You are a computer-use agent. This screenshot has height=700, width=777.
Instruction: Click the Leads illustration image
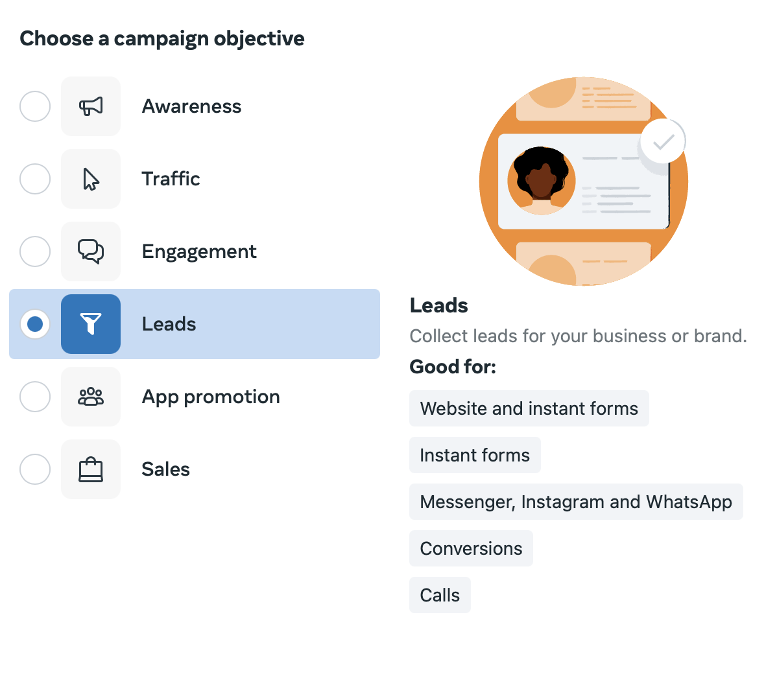coord(583,181)
